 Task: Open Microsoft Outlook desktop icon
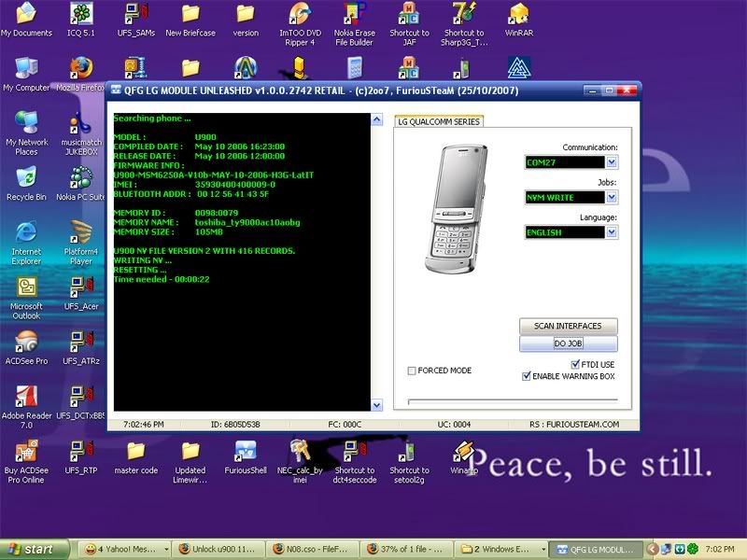click(x=26, y=298)
